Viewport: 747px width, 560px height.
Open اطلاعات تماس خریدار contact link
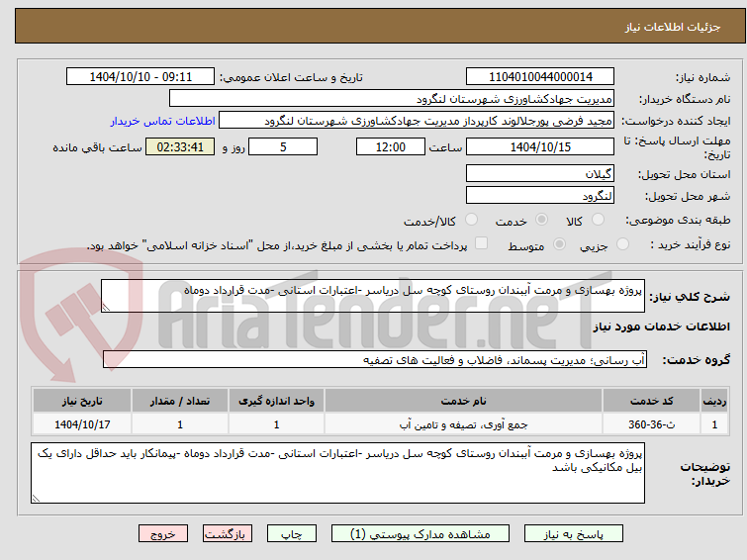point(163,121)
